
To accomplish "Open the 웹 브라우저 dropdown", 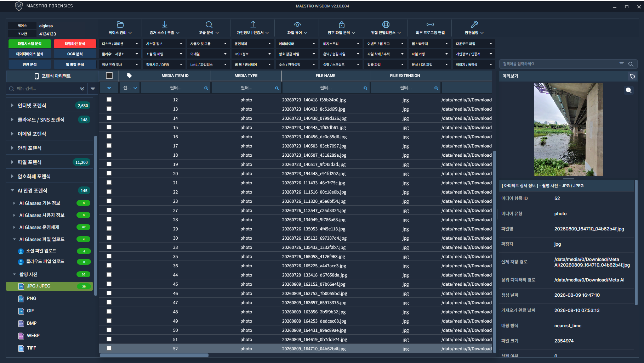I will coord(429,44).
